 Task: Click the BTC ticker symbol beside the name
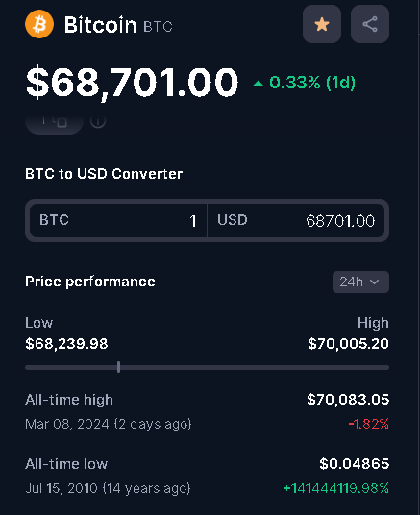point(158,27)
